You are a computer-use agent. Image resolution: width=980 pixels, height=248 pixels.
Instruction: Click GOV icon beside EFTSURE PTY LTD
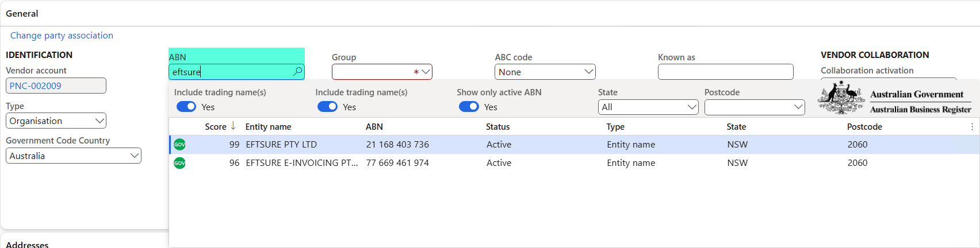[179, 145]
